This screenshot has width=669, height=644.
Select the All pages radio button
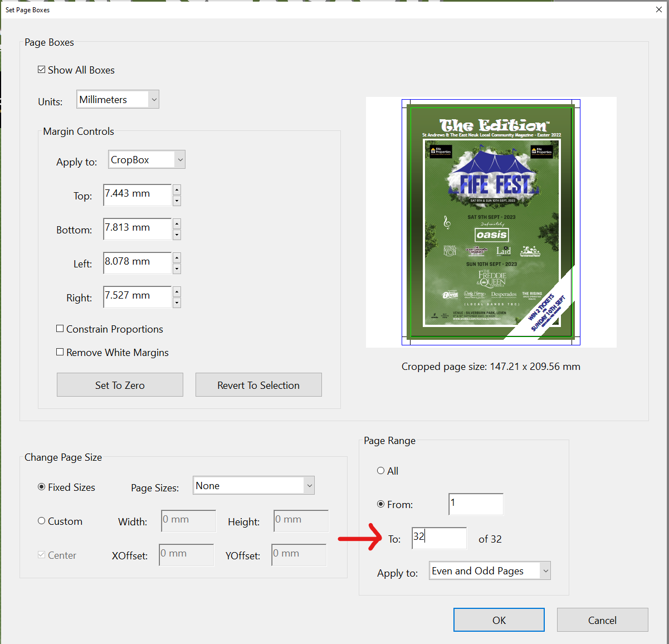[x=381, y=471]
